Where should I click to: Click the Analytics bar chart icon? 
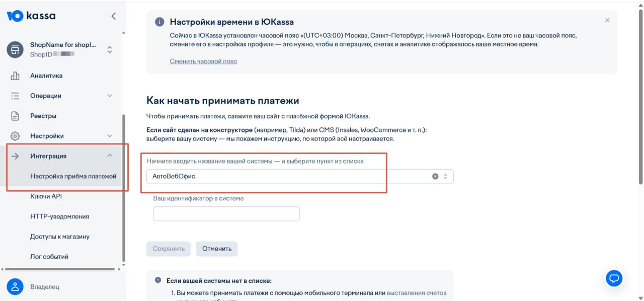tap(15, 76)
